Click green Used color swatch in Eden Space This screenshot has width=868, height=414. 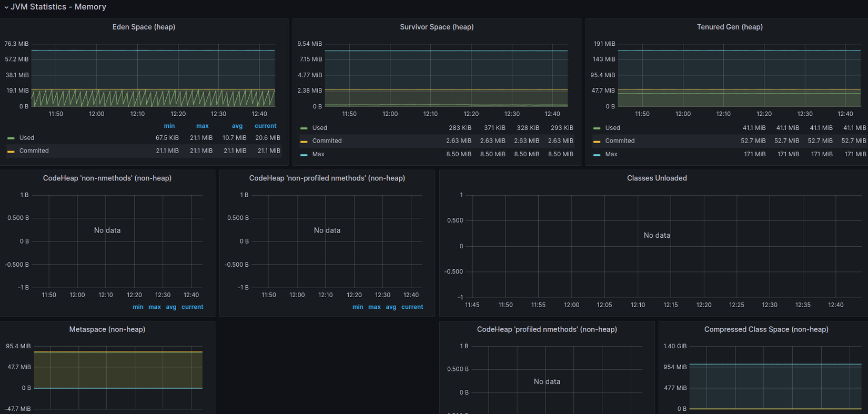click(x=11, y=138)
